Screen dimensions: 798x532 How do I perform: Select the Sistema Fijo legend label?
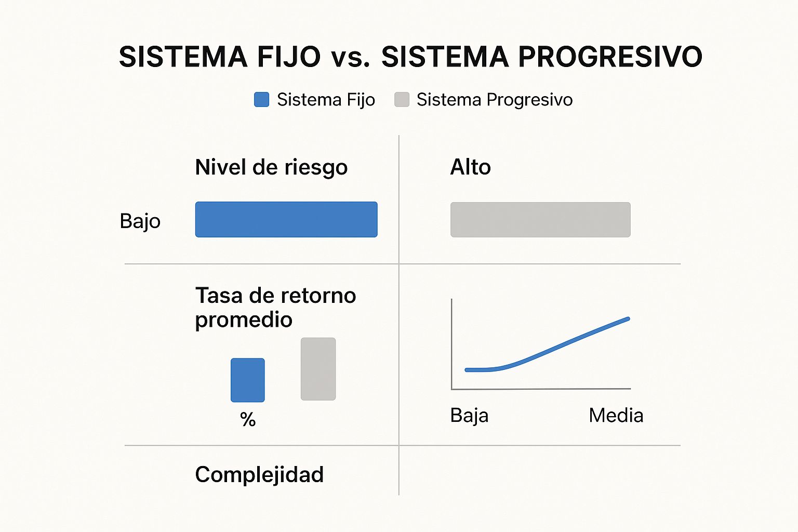[326, 100]
